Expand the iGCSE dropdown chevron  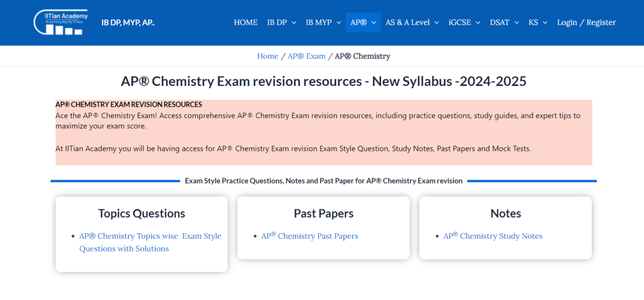[x=478, y=23]
